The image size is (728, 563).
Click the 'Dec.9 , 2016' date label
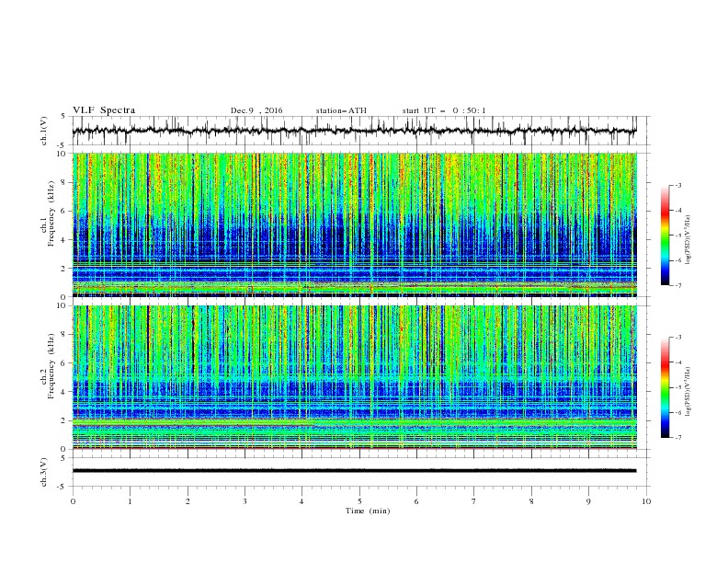[256, 110]
